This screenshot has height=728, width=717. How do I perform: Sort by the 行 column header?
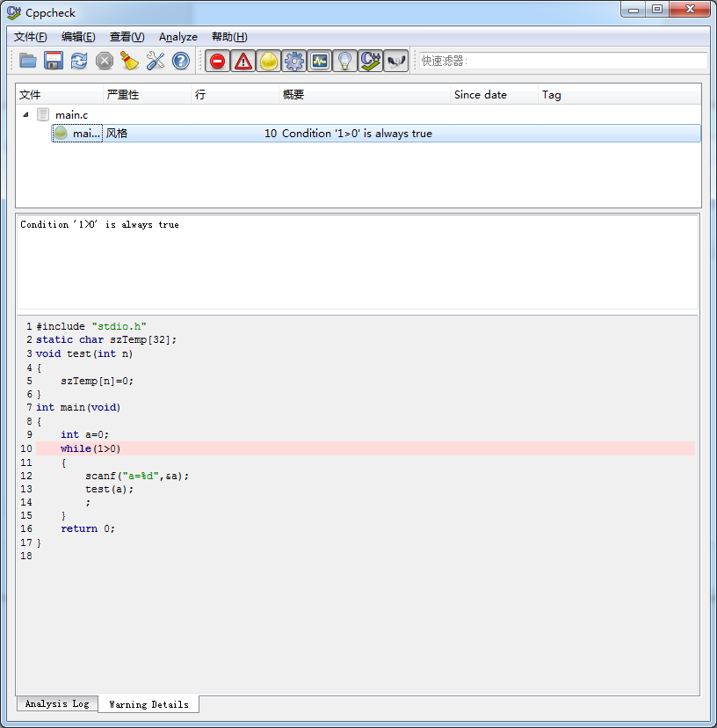pos(235,95)
